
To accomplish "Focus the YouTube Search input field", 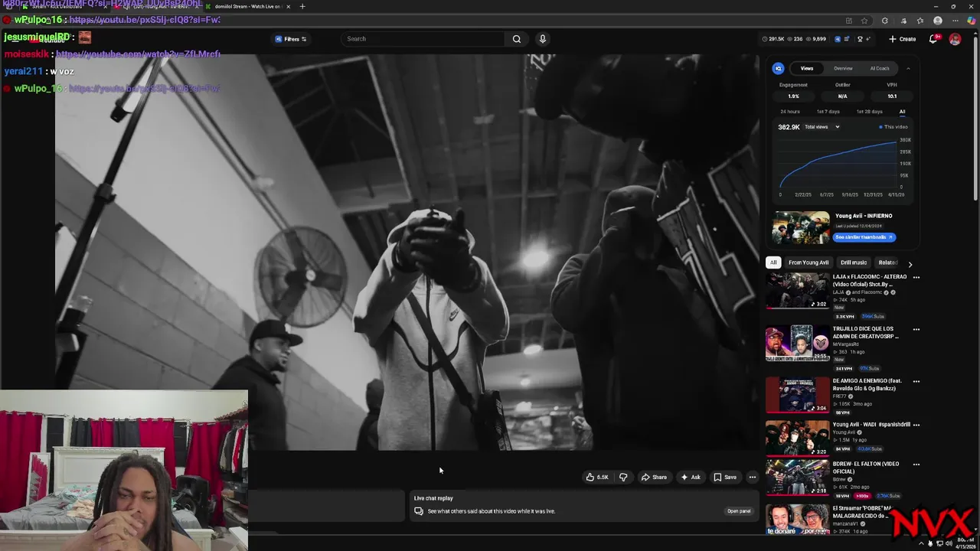I will coord(423,39).
